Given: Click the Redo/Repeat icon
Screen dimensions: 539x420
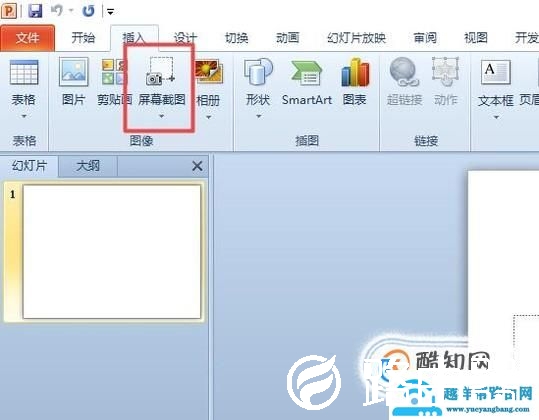Looking at the screenshot, I should (x=88, y=11).
